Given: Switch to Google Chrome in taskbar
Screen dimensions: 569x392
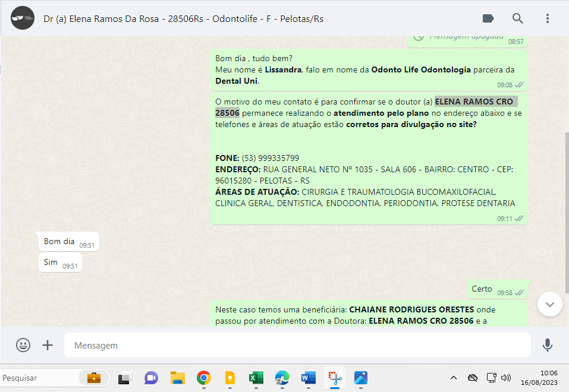Looking at the screenshot, I should point(204,378).
